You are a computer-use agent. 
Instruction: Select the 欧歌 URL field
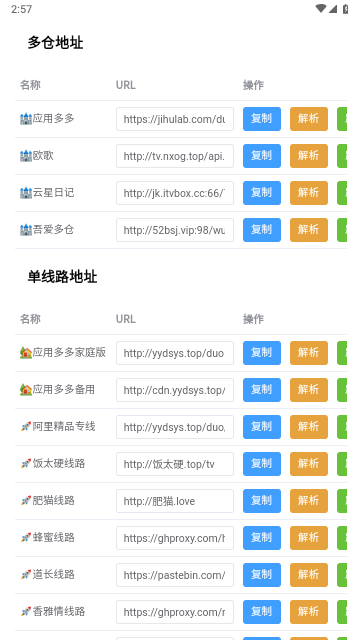coord(175,156)
